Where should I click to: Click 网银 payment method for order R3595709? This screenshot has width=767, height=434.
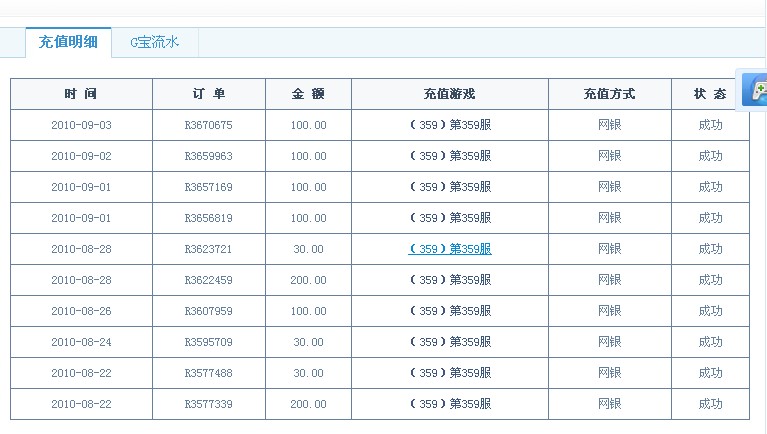[609, 342]
